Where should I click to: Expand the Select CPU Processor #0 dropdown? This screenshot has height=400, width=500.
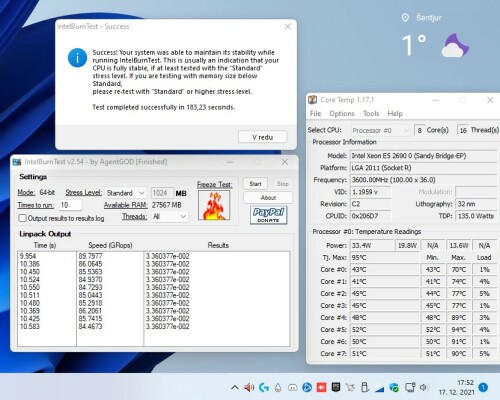[381, 130]
